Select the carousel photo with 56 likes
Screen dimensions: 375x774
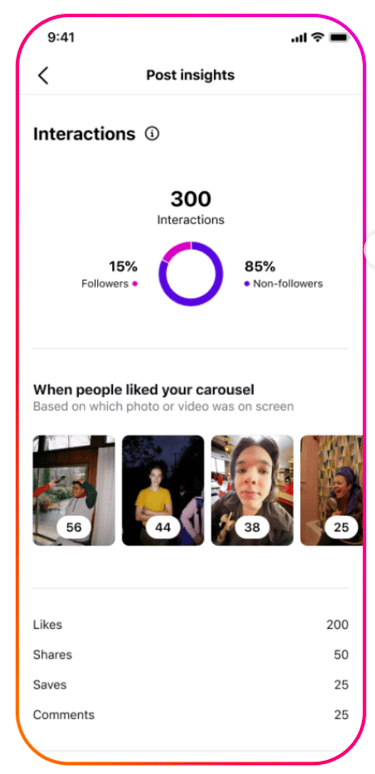point(74,490)
